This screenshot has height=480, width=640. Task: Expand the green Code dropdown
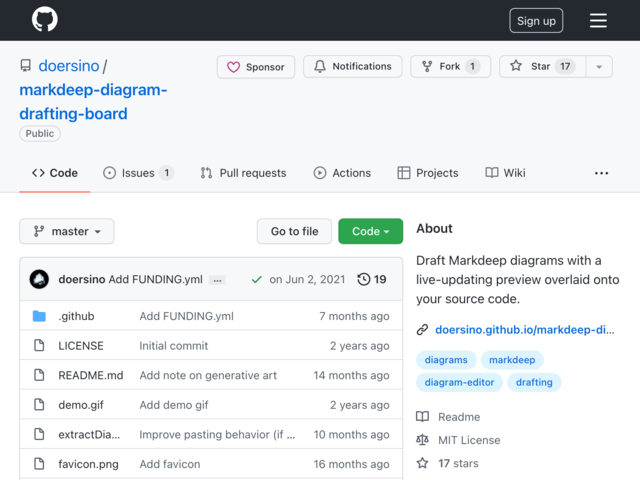(x=370, y=231)
